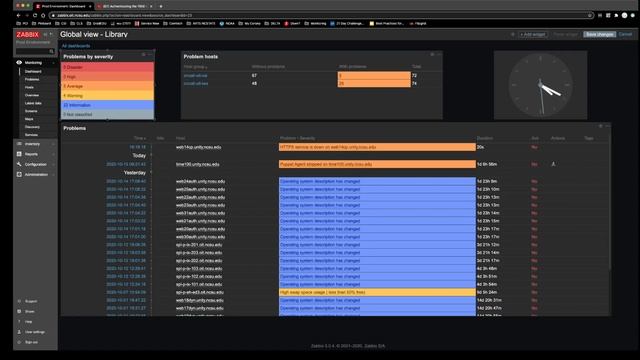
Task: Click the Configuration wrench icon
Action: coord(19,164)
